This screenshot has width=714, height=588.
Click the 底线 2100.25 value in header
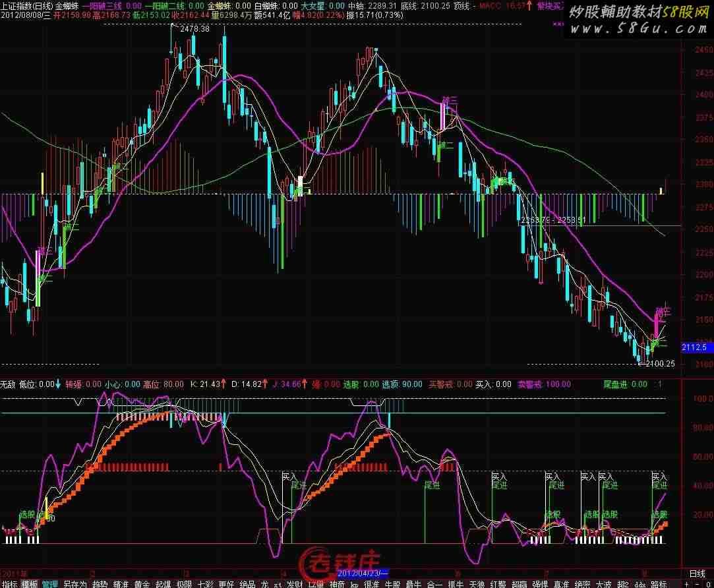(425, 6)
